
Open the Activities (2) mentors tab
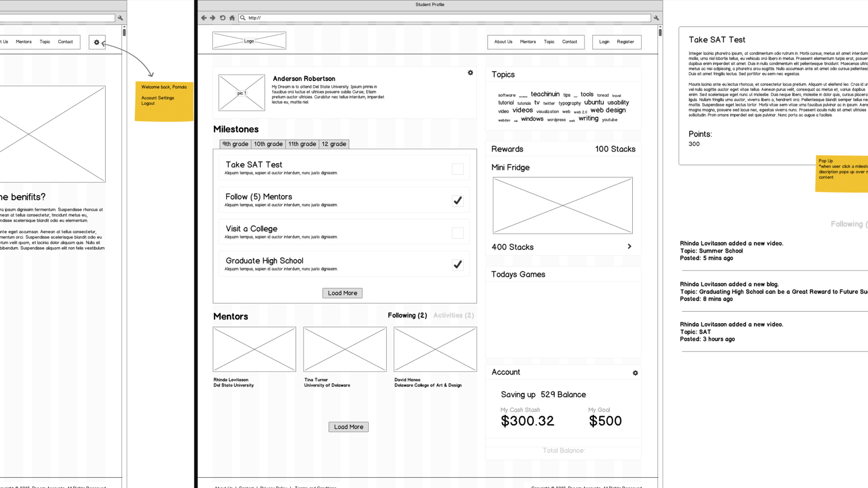point(453,315)
